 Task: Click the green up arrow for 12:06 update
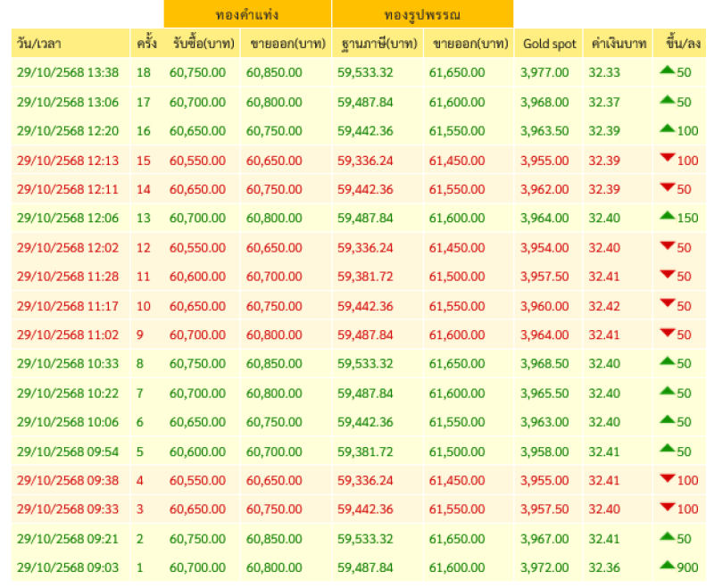[x=667, y=216]
